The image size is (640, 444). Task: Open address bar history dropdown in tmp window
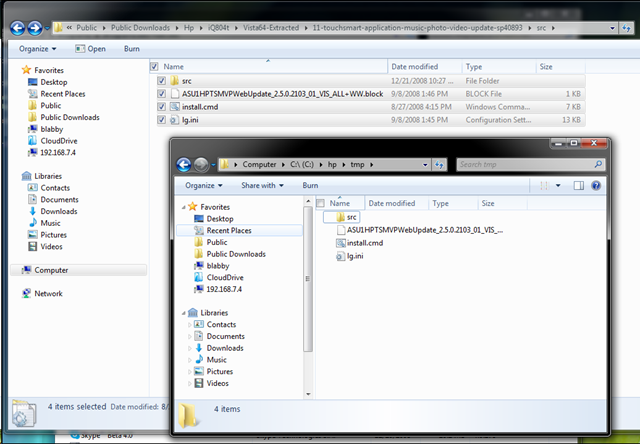[425, 165]
